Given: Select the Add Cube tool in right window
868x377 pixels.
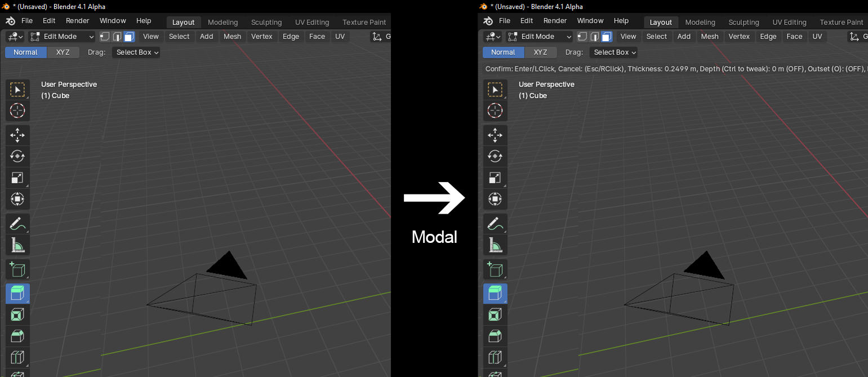Looking at the screenshot, I should (495, 269).
